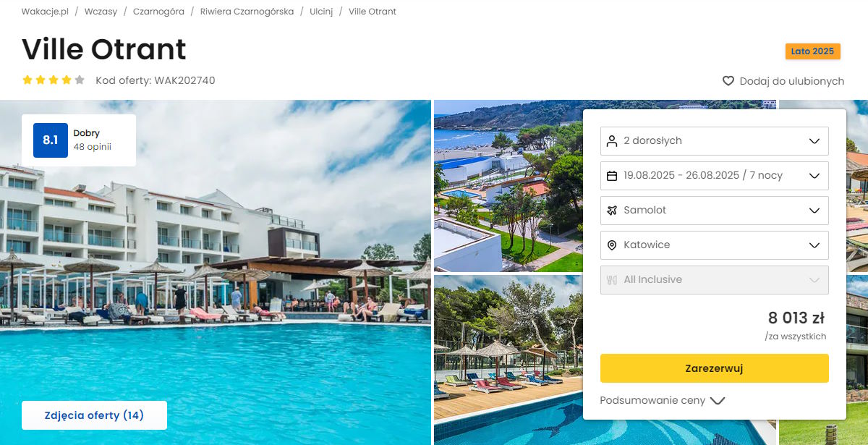Click the 8.1 rating score badge
The image size is (868, 445).
(x=51, y=140)
